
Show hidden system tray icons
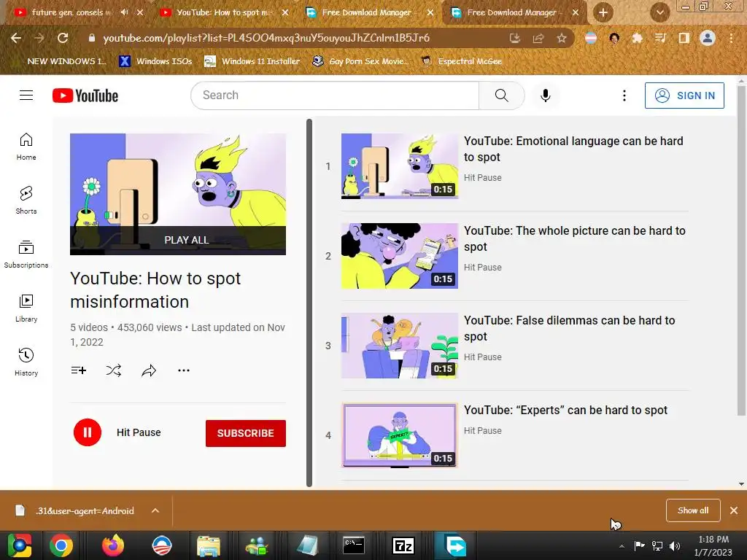pyautogui.click(x=622, y=545)
